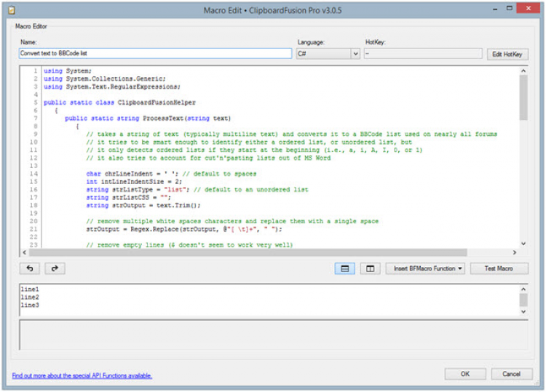Click the 'string strListType' code line
The image size is (546, 392).
(x=197, y=190)
